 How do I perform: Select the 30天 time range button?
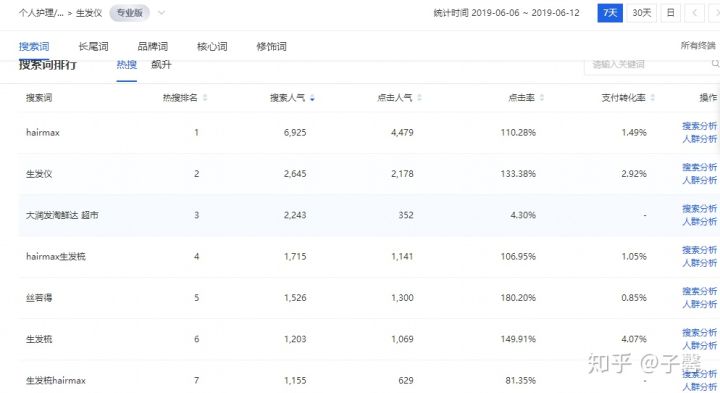pos(641,13)
